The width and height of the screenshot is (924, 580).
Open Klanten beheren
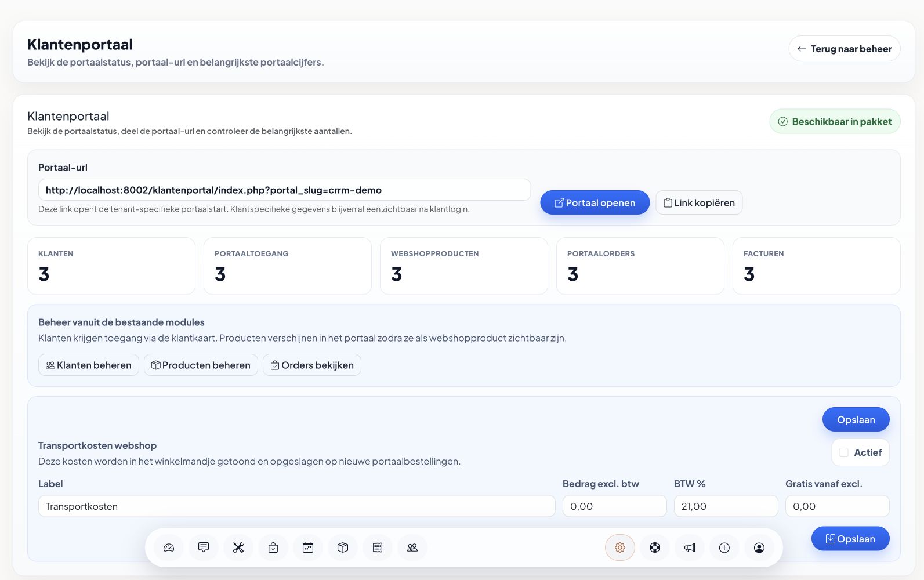89,365
